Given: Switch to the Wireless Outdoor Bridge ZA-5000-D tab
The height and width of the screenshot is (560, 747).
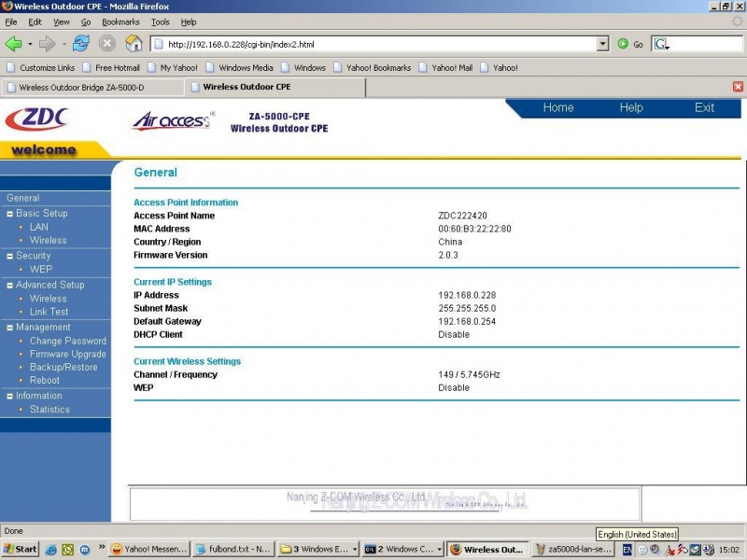Looking at the screenshot, I should click(x=90, y=85).
